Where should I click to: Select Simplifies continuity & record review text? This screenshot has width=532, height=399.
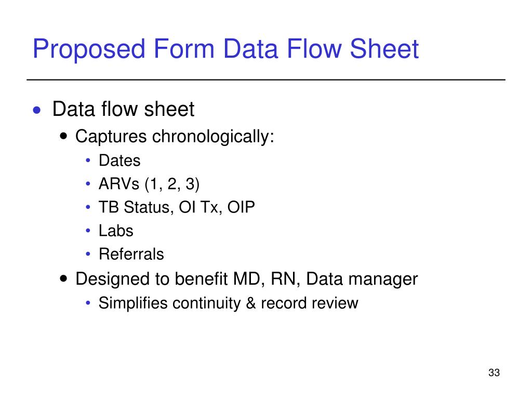pos(229,303)
